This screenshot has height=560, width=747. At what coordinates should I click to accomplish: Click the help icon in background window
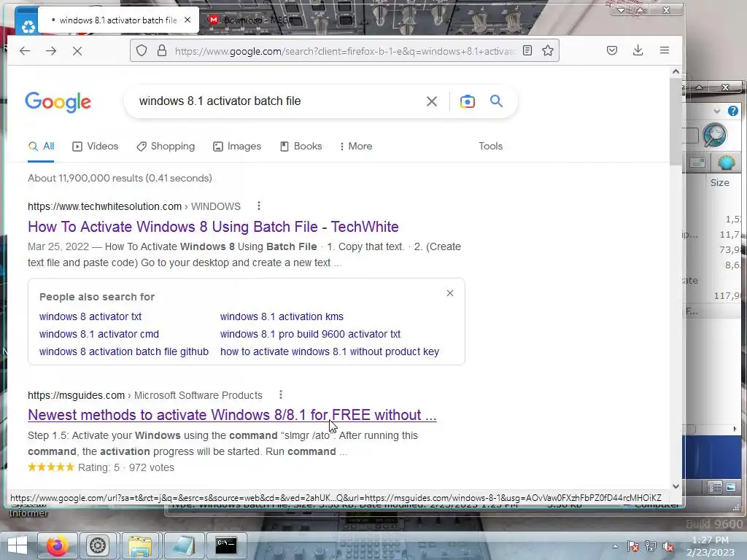tap(732, 111)
